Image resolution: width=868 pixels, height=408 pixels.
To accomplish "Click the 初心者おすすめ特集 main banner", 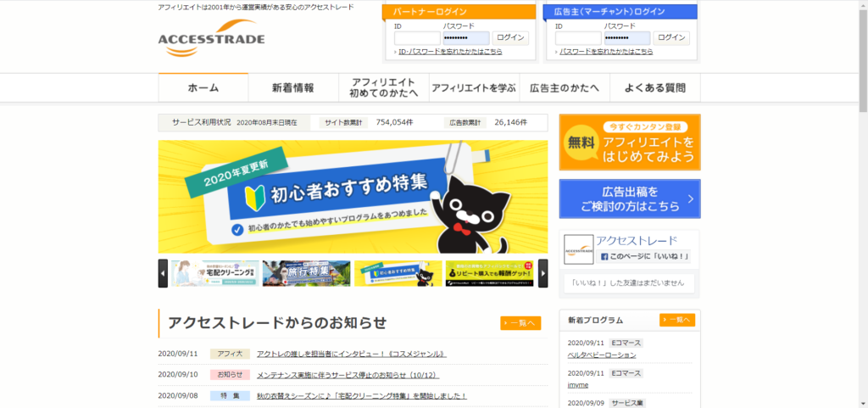I will click(353, 197).
